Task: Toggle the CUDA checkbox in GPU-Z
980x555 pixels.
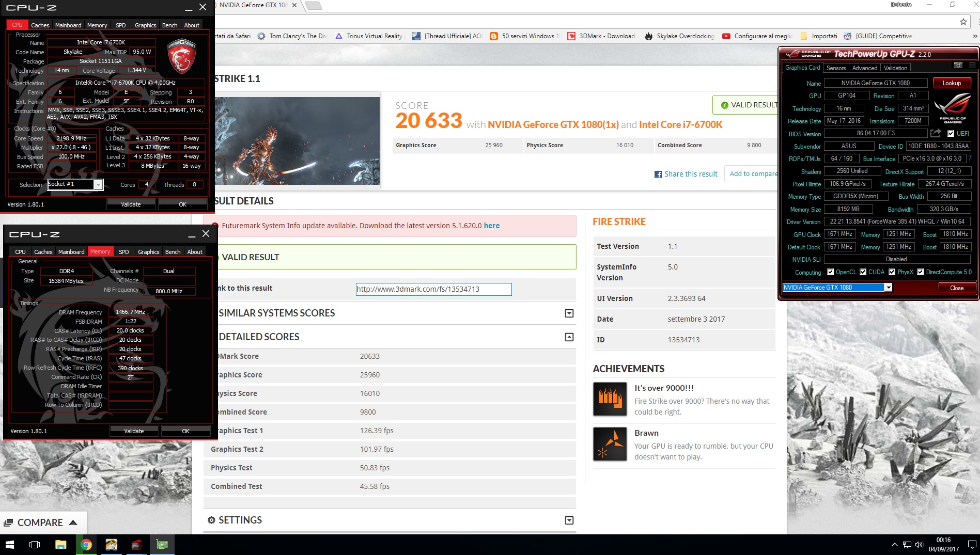Action: 863,272
